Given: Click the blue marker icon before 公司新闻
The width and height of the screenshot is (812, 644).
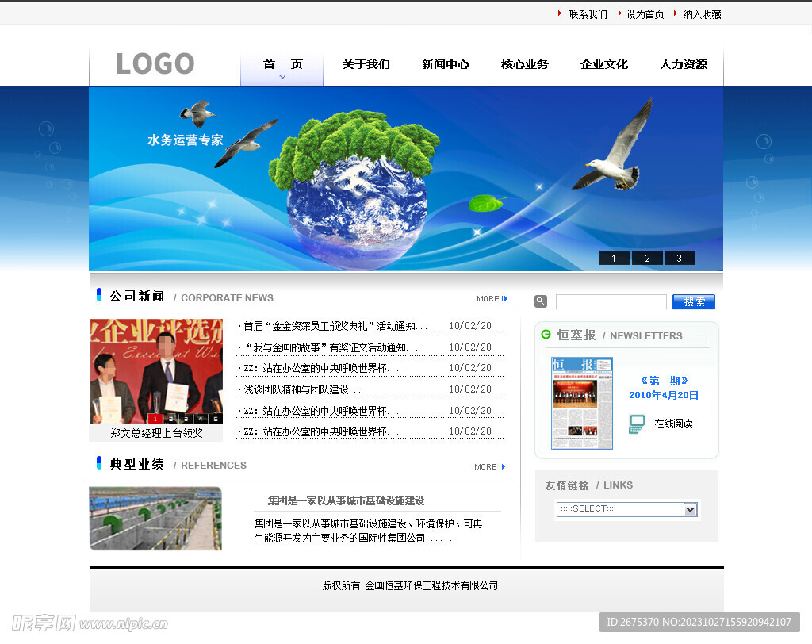Looking at the screenshot, I should coord(98,294).
